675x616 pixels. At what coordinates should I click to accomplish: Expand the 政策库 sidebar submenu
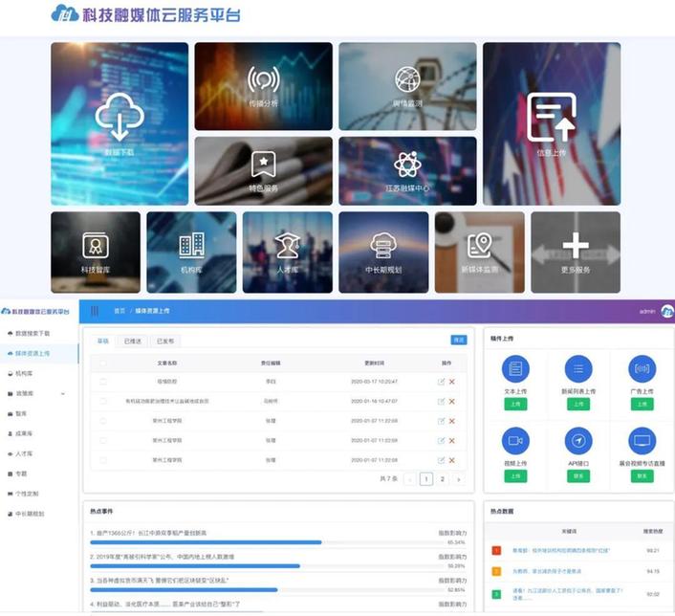(63, 393)
